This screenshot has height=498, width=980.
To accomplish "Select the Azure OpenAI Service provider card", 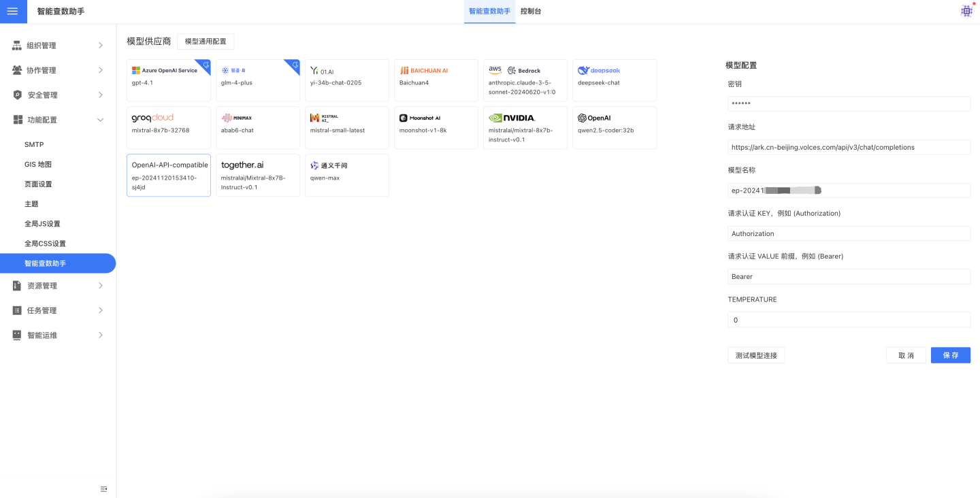I will (168, 80).
